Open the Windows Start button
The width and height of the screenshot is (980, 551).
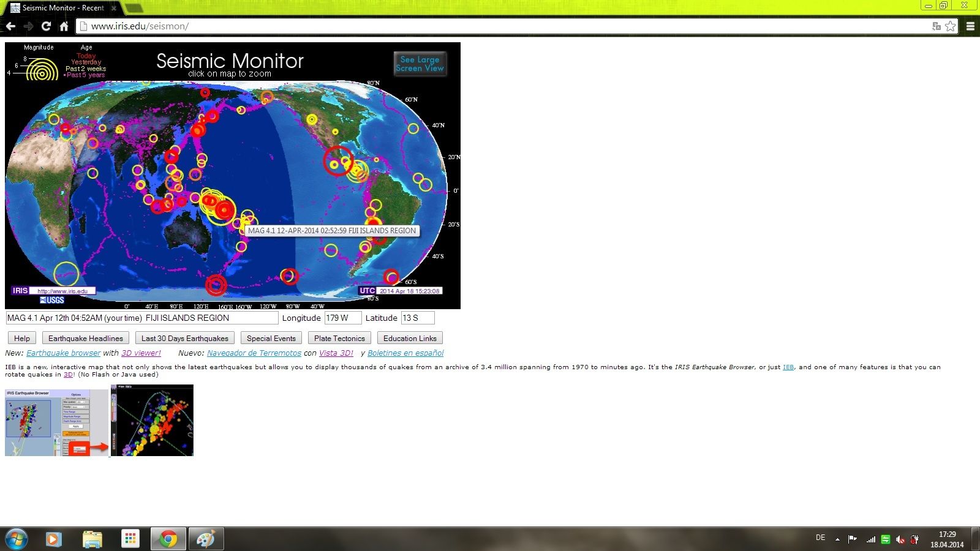[x=16, y=539]
